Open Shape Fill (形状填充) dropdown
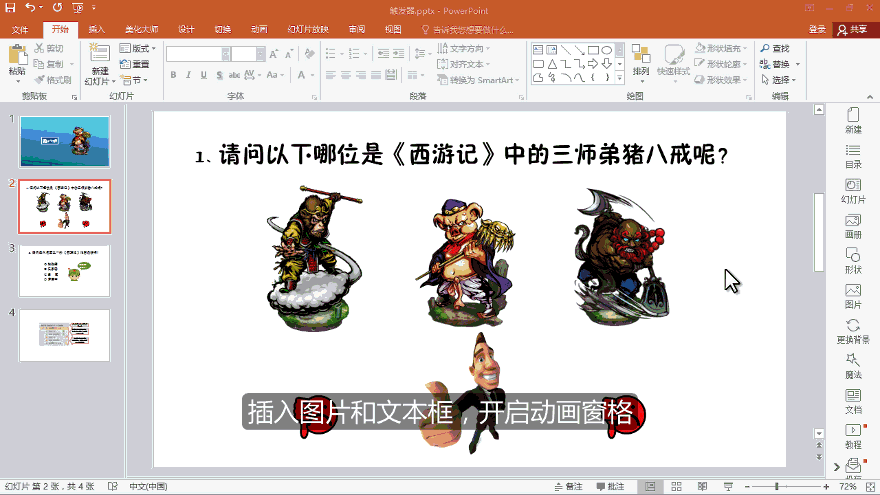This screenshot has height=495, width=880. click(x=722, y=48)
